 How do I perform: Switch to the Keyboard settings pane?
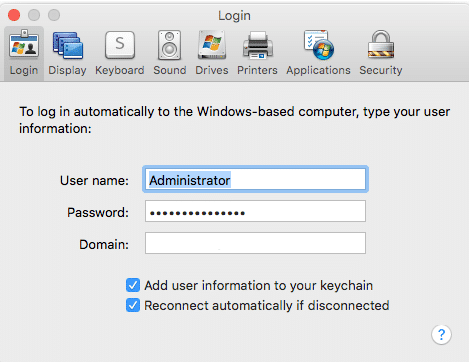(x=120, y=53)
